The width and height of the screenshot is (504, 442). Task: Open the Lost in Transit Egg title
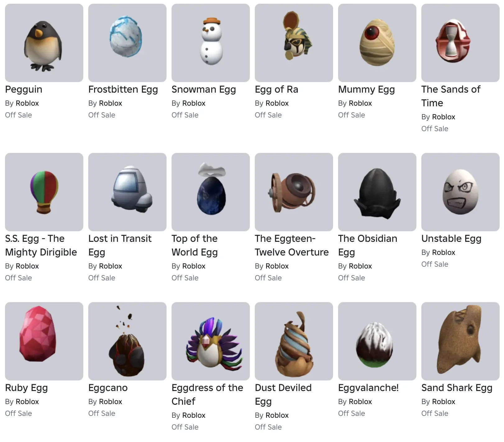click(x=120, y=245)
